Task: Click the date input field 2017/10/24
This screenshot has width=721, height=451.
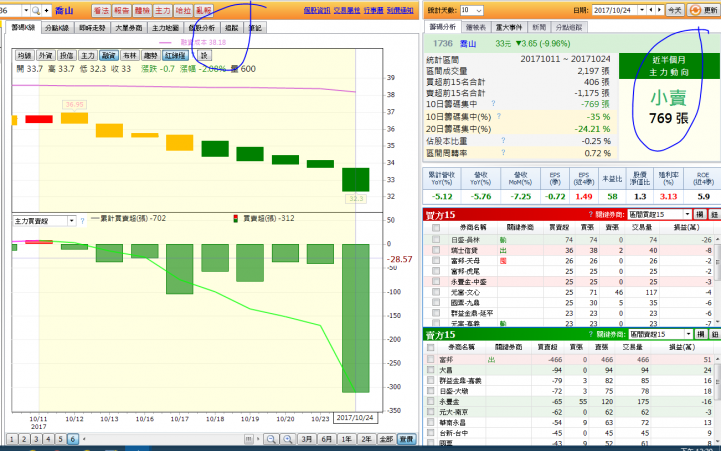Action: (615, 10)
